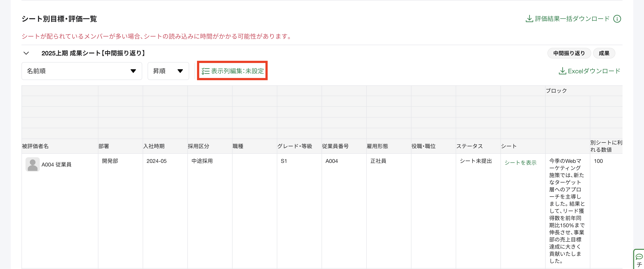
Task: Collapse the 2025上期 成果シート section chevron
Action: (x=26, y=53)
